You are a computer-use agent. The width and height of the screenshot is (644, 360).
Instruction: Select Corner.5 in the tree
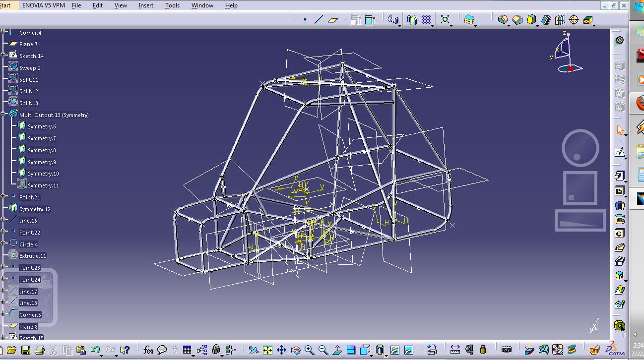pyautogui.click(x=30, y=315)
